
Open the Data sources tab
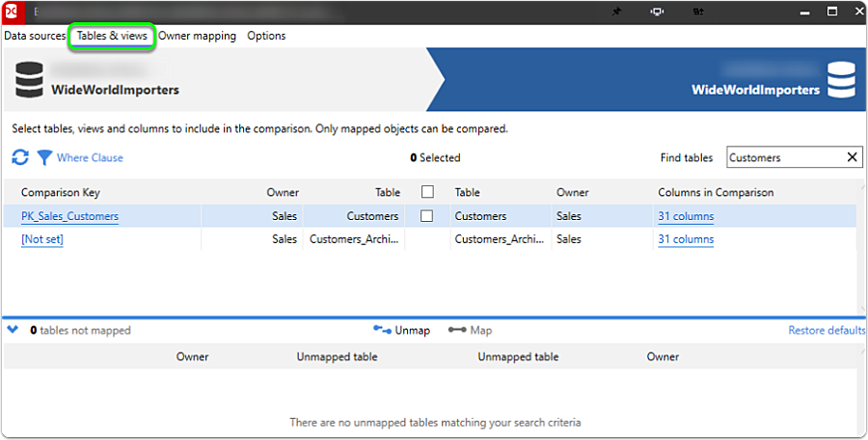click(x=34, y=36)
